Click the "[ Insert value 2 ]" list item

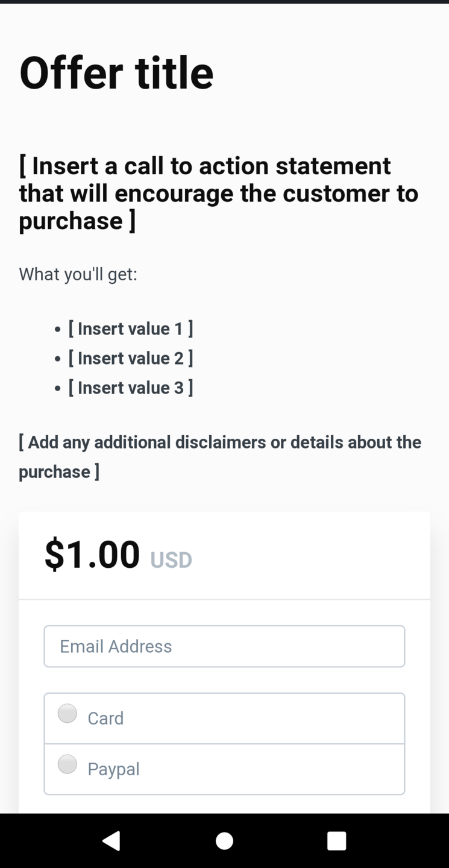pos(131,358)
